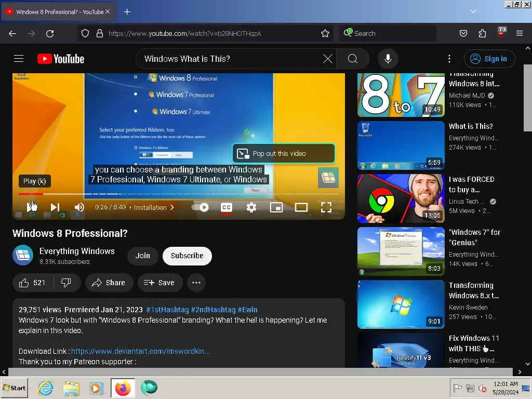Open a new browser tab

pos(127,12)
